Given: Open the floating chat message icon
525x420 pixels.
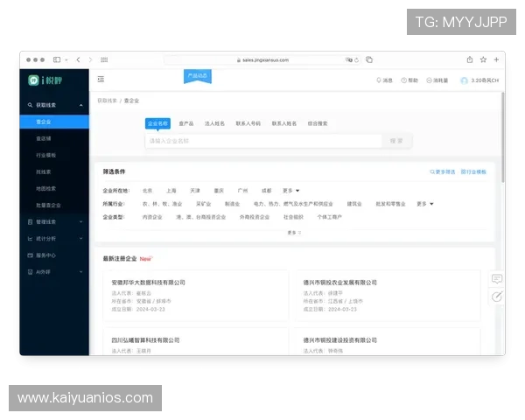Looking at the screenshot, I should [497, 279].
